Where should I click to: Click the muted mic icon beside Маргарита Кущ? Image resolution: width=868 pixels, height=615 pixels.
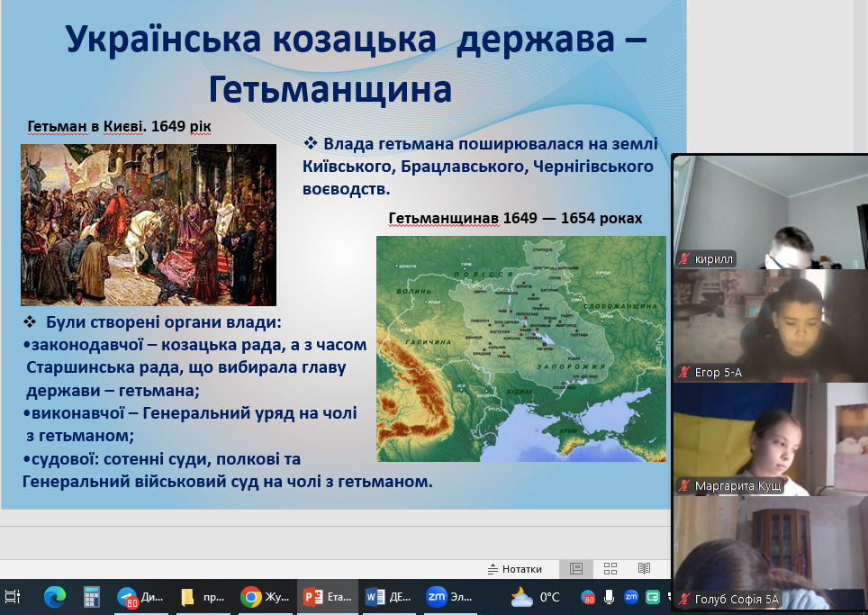click(x=685, y=486)
